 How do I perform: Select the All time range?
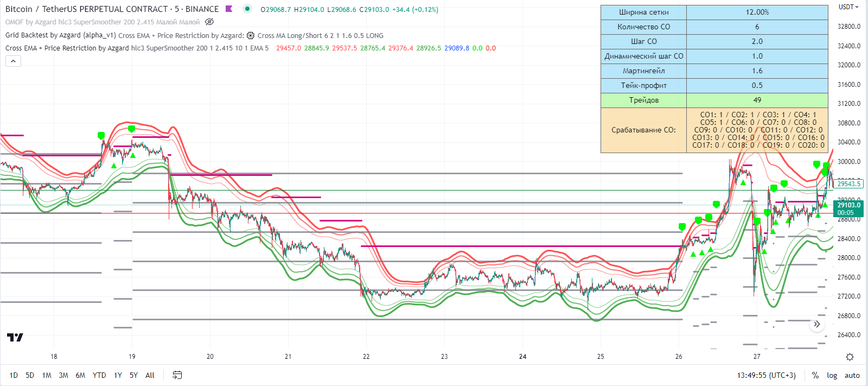click(x=150, y=375)
